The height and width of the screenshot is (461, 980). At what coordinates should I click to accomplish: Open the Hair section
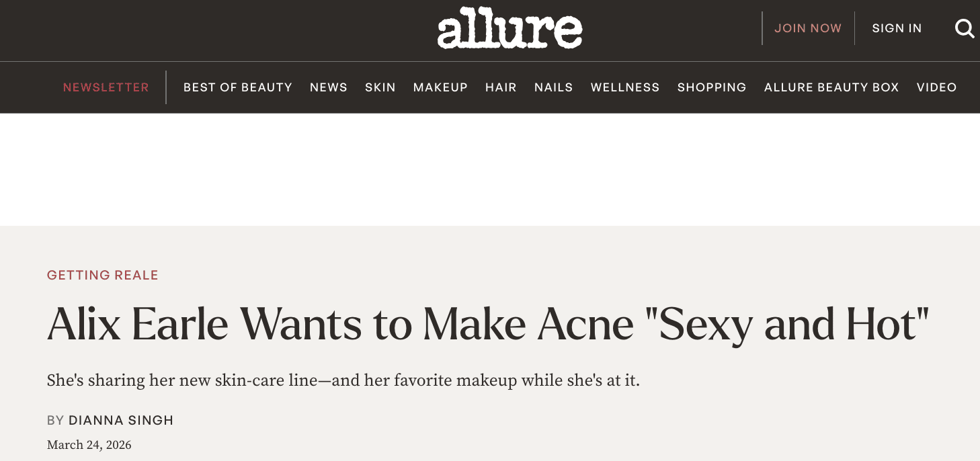point(501,87)
